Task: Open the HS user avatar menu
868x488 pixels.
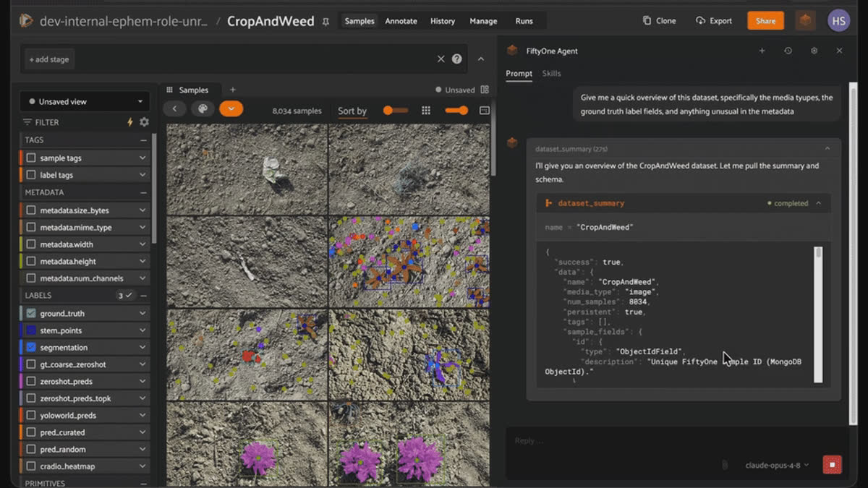Action: click(839, 21)
